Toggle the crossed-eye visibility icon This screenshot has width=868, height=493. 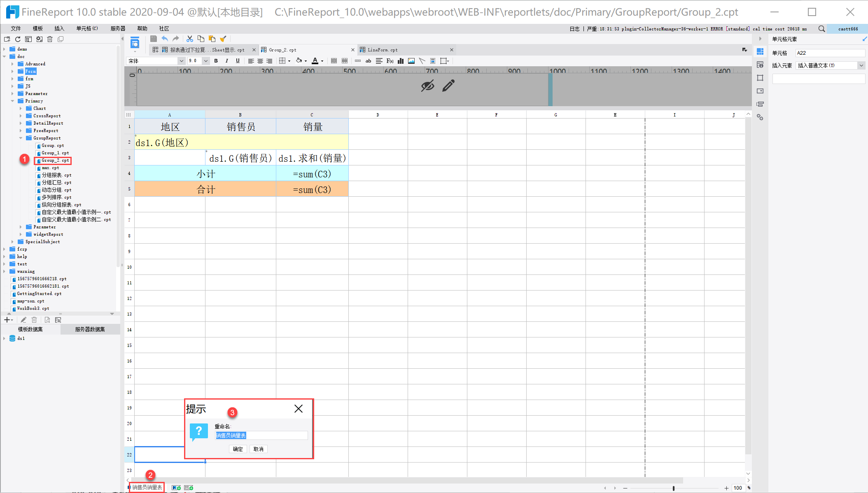(427, 86)
